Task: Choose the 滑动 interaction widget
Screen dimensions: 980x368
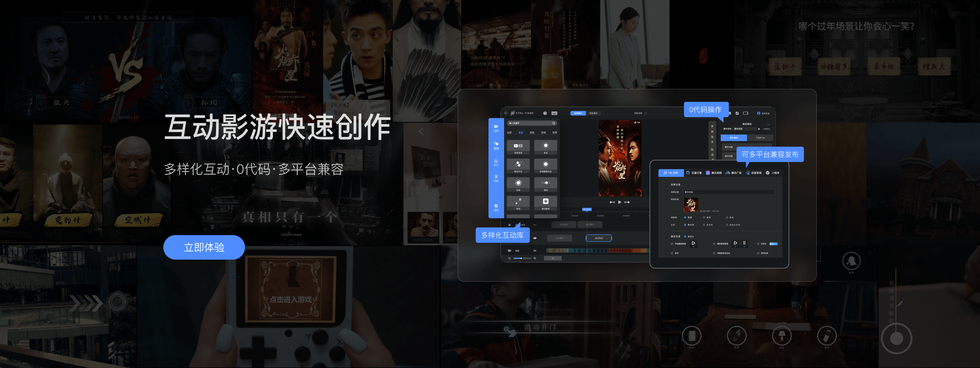Action: pyautogui.click(x=546, y=184)
